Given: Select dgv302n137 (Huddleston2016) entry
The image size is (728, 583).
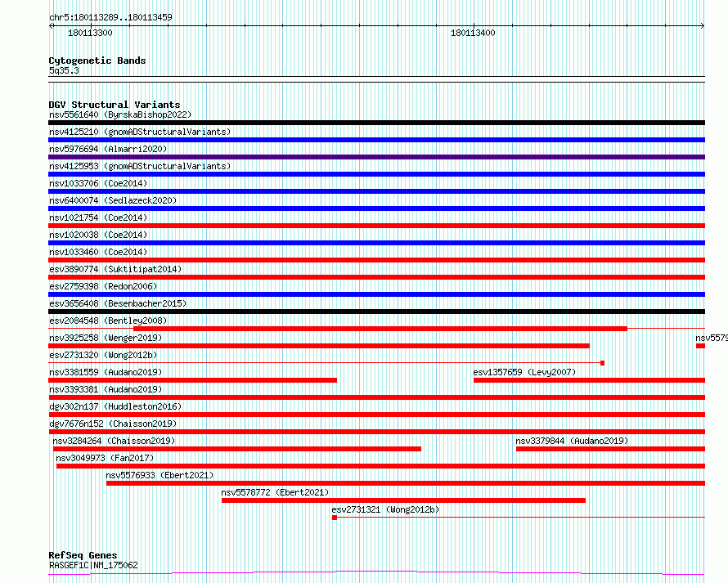Looking at the screenshot, I should coord(115,406).
